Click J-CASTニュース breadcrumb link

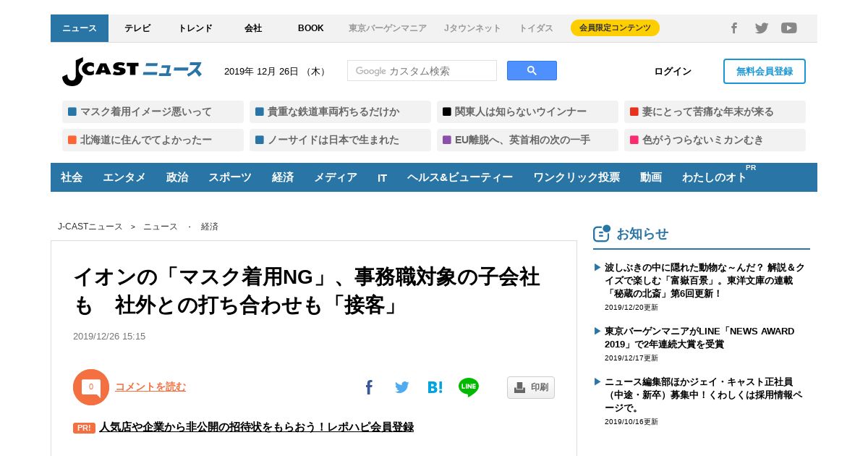point(90,227)
